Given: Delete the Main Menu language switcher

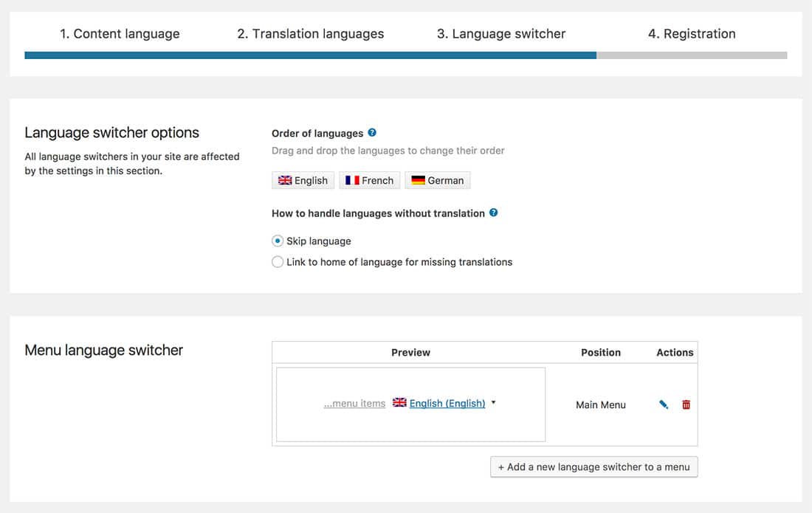Looking at the screenshot, I should [x=687, y=404].
